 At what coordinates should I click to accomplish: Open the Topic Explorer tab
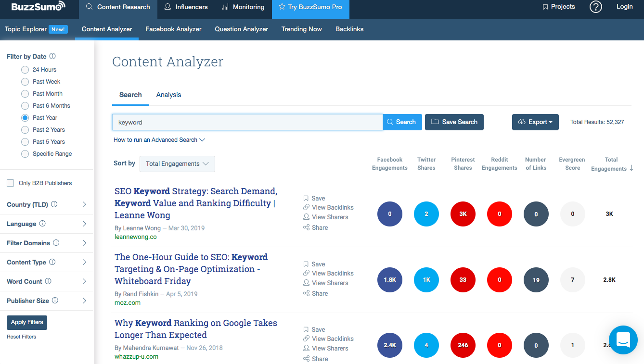coord(36,29)
